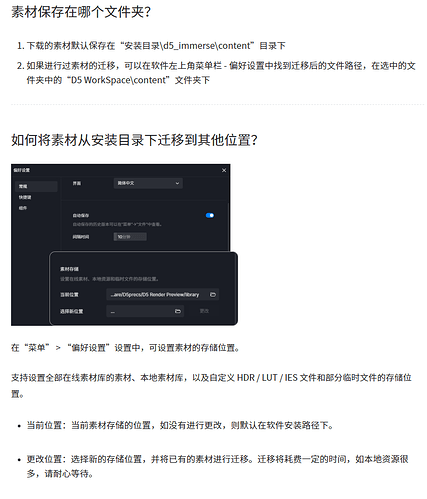The height and width of the screenshot is (499, 427).
Task: Toggle the auto-save switch off
Action: [210, 215]
